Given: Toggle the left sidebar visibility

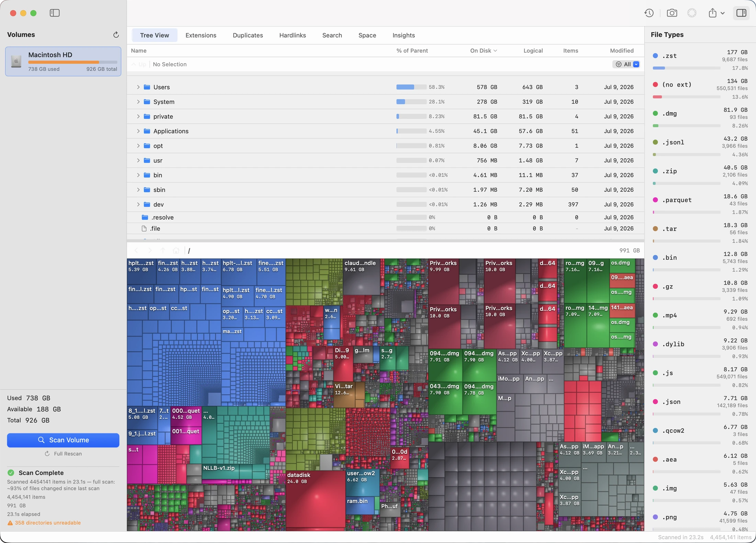Looking at the screenshot, I should pyautogui.click(x=55, y=13).
